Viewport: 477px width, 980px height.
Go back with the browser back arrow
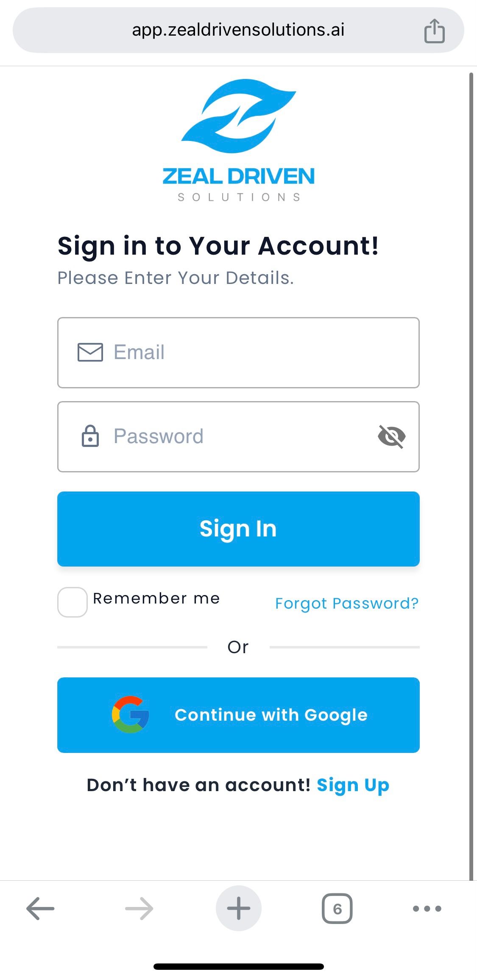click(x=40, y=909)
